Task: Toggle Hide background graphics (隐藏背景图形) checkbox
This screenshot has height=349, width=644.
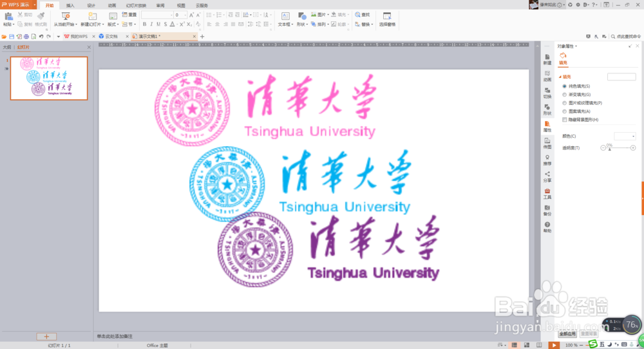Action: 564,120
